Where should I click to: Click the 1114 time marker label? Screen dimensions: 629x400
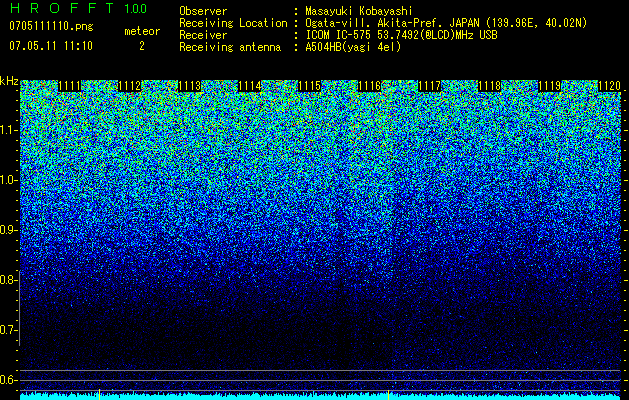[250, 86]
